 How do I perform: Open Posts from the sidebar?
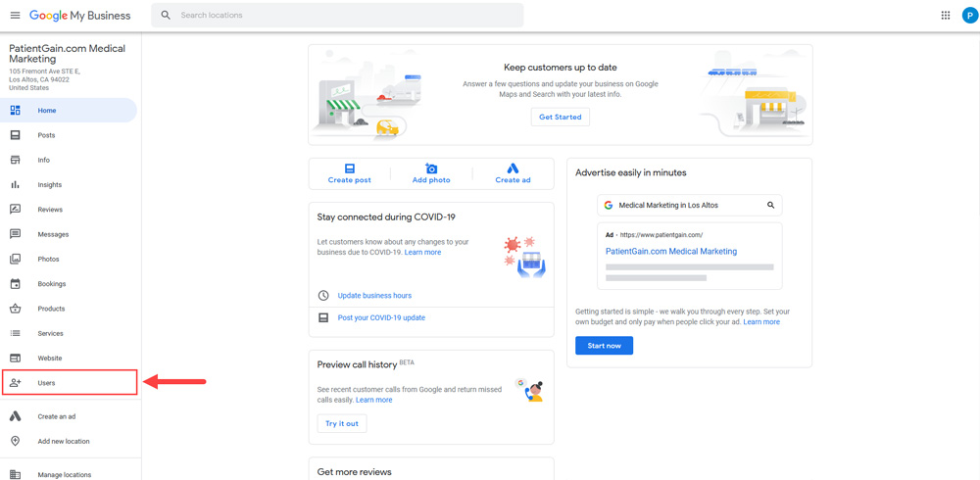[69, 135]
